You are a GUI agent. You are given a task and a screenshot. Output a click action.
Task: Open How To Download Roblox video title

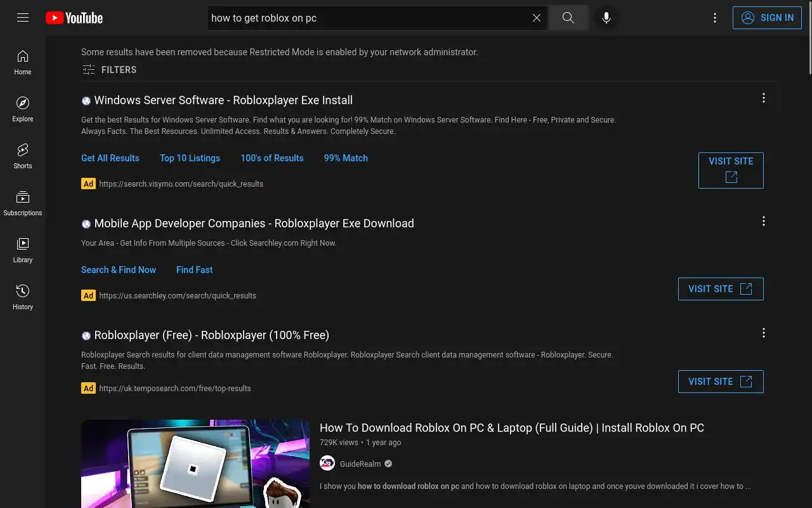(x=512, y=428)
